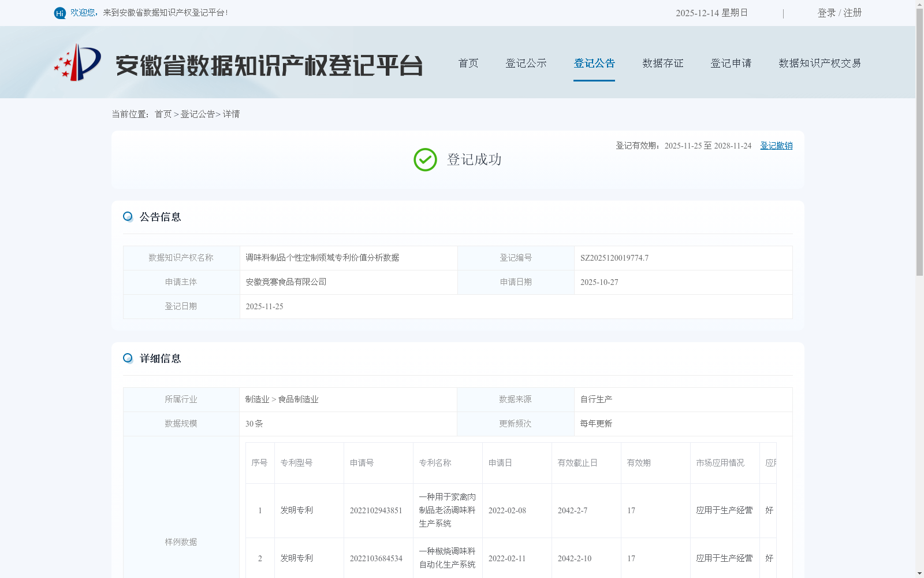Click application date 2025-10-27

(x=599, y=283)
